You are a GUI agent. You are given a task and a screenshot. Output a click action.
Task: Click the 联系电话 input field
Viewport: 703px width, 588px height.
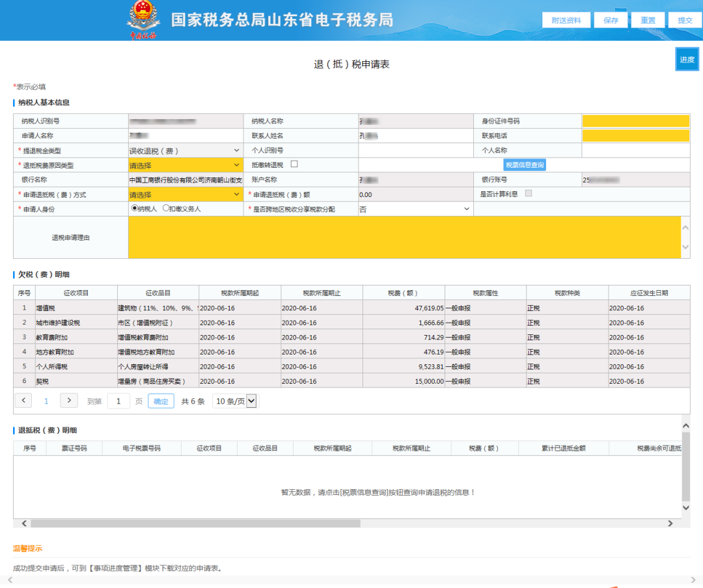click(x=636, y=136)
